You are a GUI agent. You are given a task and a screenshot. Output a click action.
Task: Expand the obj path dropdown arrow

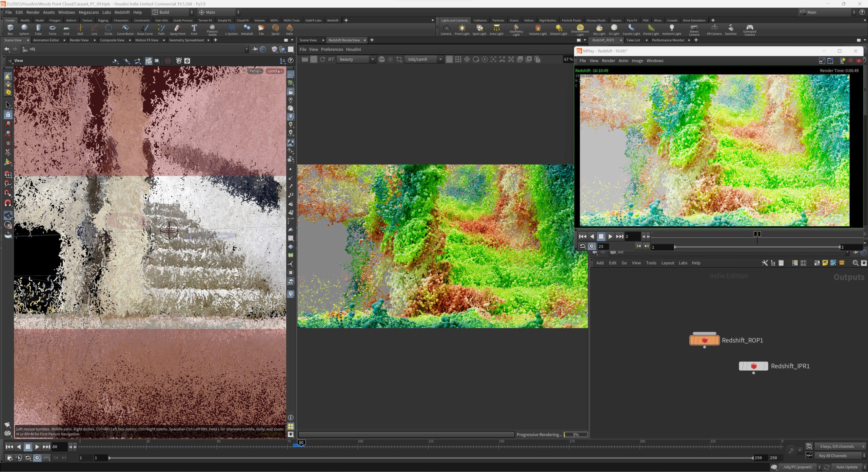[x=246, y=49]
